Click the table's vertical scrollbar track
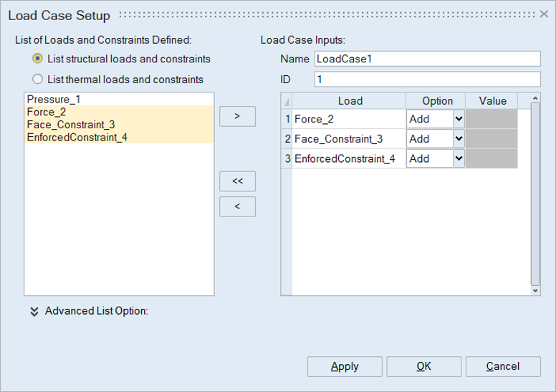Viewport: 556px width, 392px height. [x=535, y=193]
